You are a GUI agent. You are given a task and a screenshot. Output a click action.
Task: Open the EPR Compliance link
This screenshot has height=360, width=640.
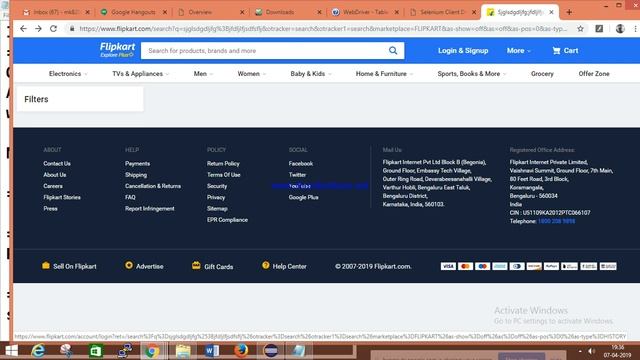pos(227,220)
